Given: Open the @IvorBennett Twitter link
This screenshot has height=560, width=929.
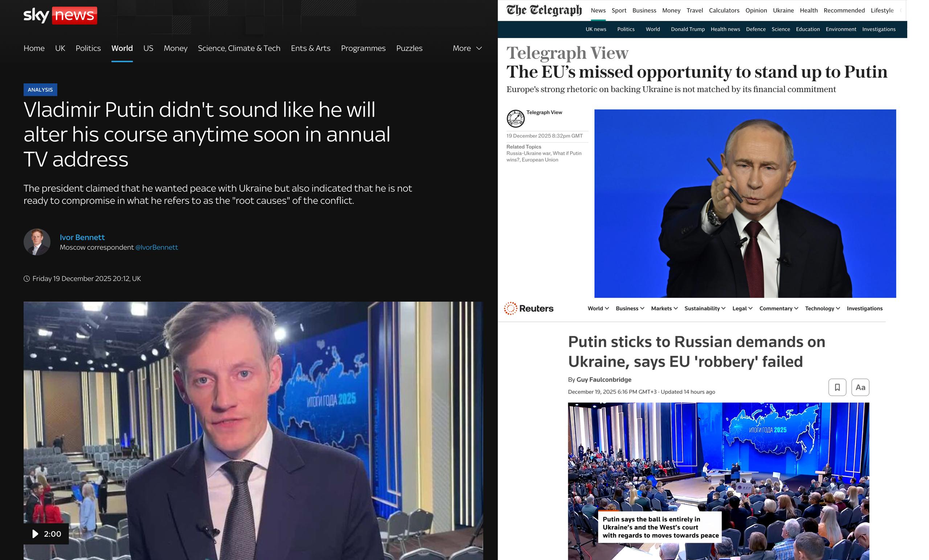Looking at the screenshot, I should (x=156, y=247).
